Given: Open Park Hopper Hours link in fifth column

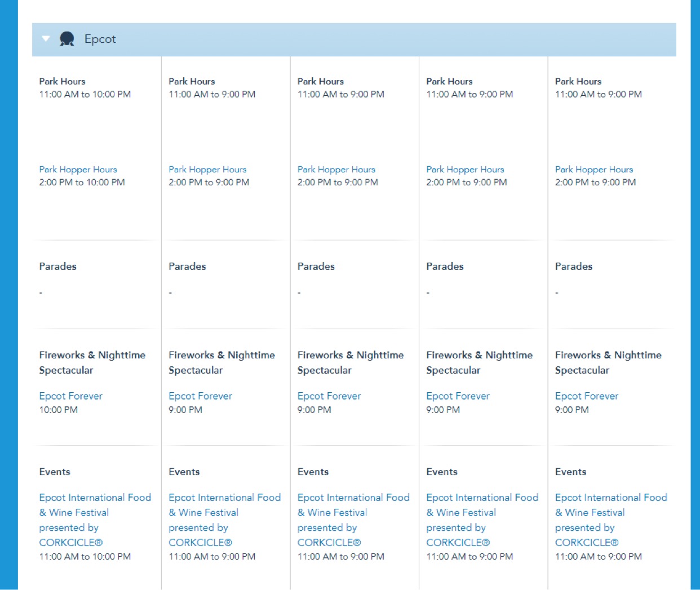Looking at the screenshot, I should coord(593,170).
